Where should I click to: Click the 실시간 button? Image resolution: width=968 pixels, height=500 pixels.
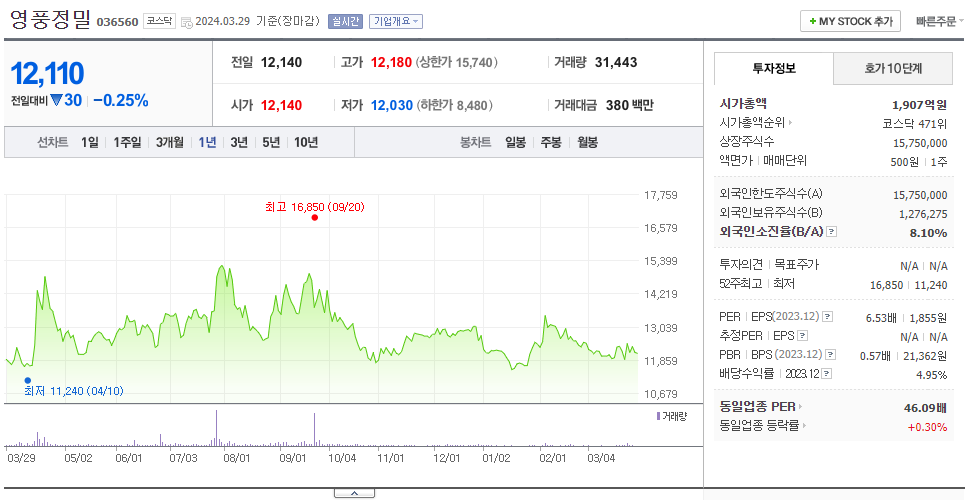[345, 22]
